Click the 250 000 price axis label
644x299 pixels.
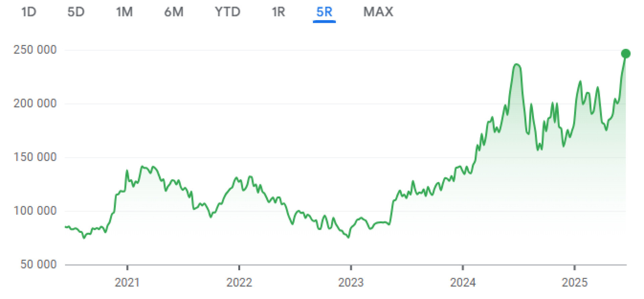point(35,50)
